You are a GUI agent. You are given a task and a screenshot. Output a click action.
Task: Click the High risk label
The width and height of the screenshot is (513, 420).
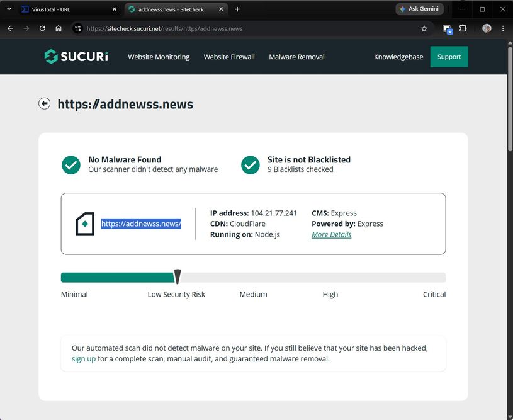(x=330, y=294)
